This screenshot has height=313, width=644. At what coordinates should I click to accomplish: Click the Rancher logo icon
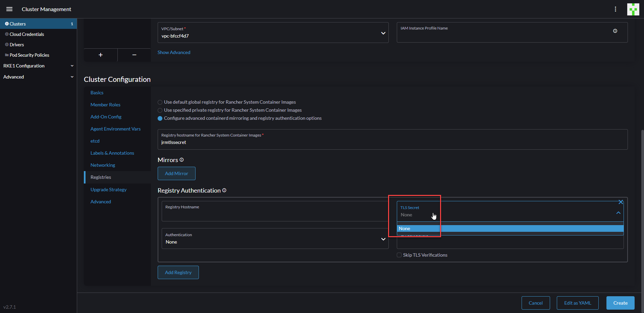click(x=633, y=9)
